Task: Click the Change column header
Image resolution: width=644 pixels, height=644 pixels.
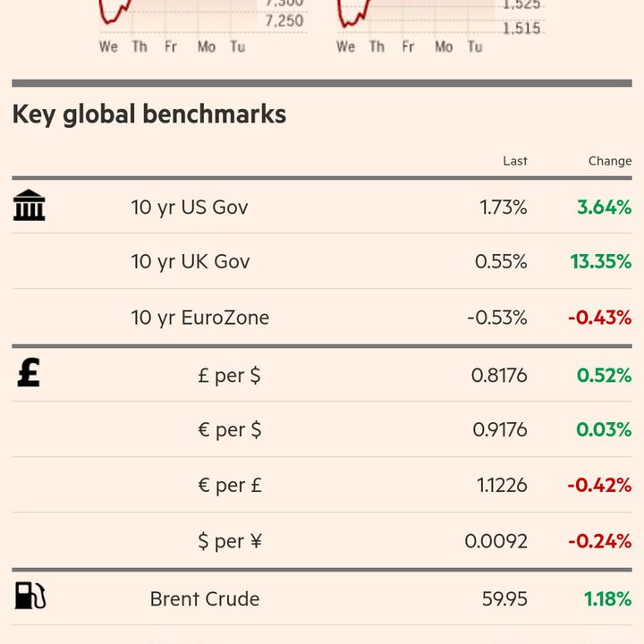Action: tap(609, 161)
